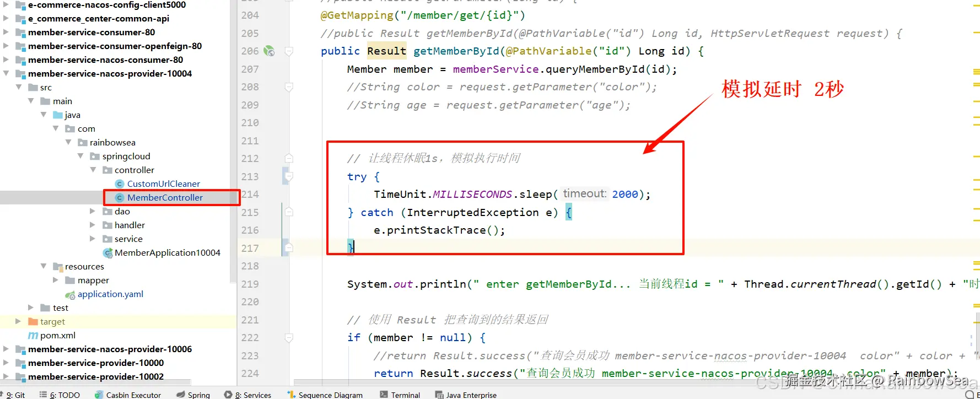Click line number 219 in the gutter

(x=250, y=284)
